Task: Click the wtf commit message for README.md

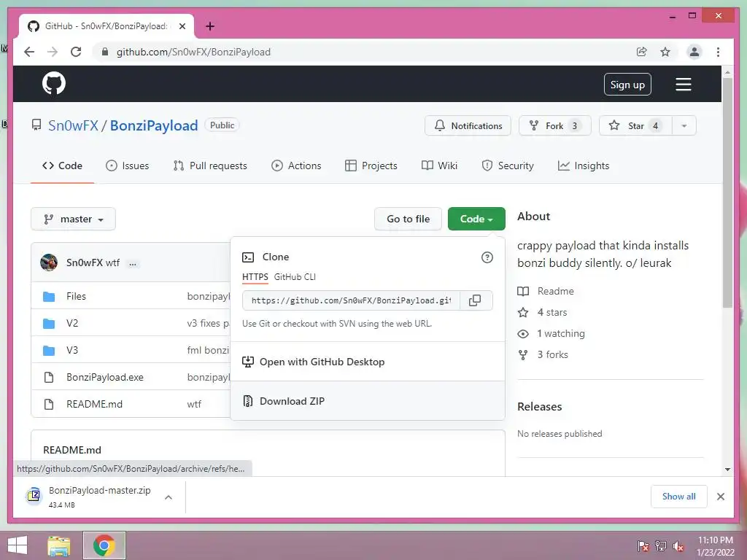Action: (x=194, y=404)
